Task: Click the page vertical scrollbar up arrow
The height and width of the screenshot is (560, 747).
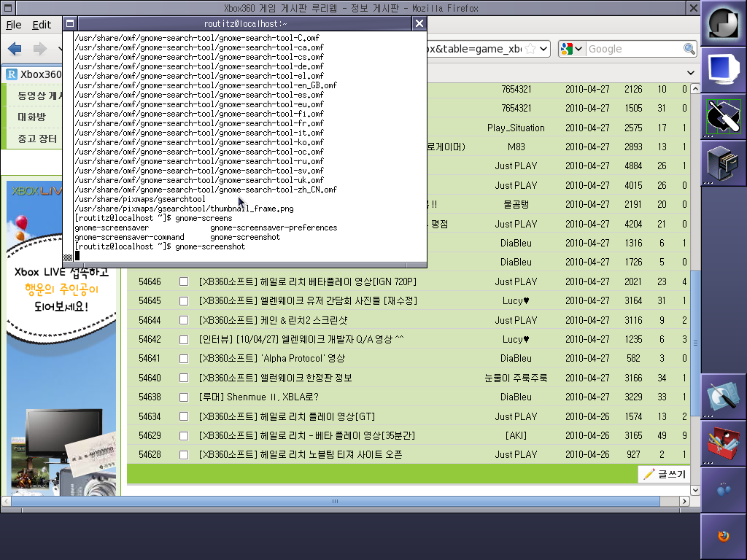Action: tap(695, 88)
